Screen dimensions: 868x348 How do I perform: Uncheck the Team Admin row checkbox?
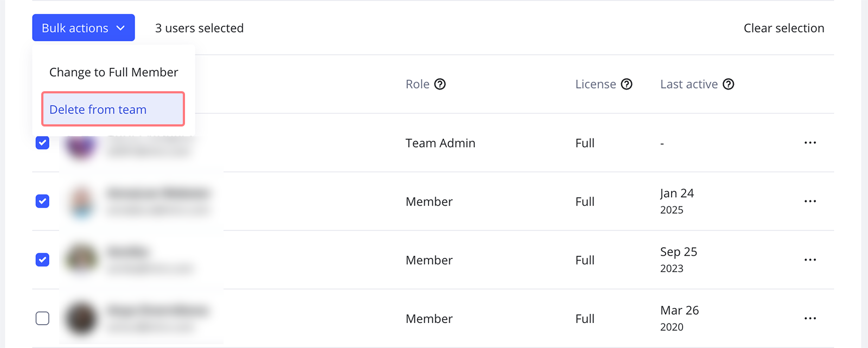(42, 143)
